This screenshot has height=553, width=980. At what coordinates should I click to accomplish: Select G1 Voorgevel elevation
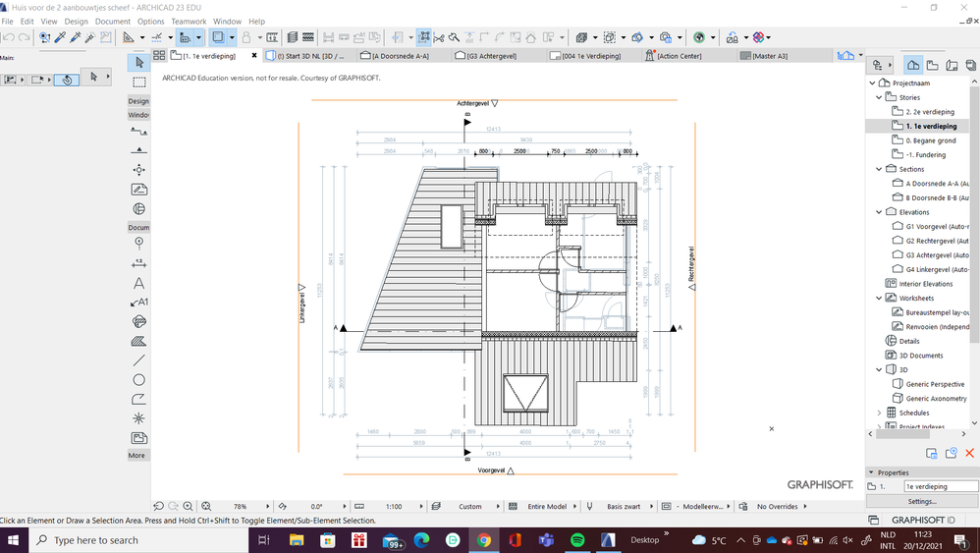(x=931, y=226)
